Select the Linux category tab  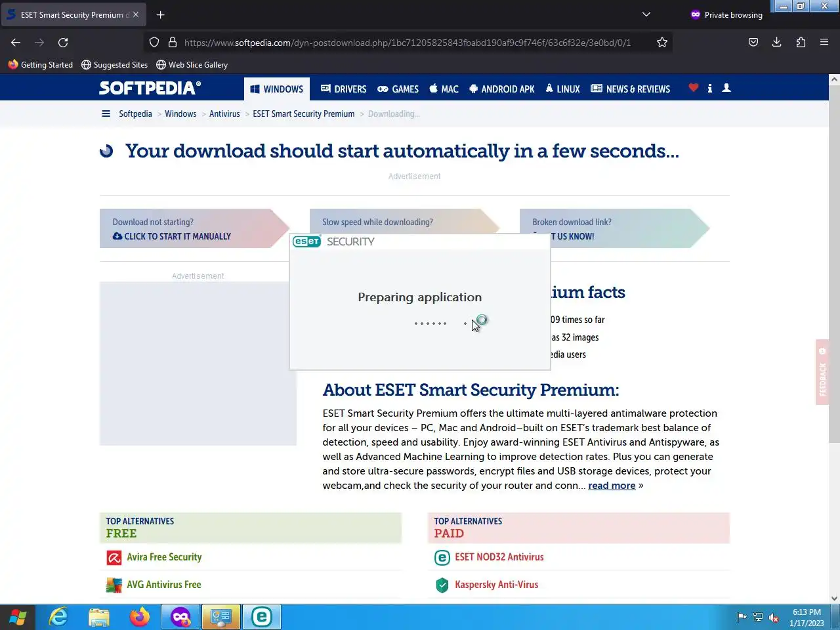coord(562,89)
